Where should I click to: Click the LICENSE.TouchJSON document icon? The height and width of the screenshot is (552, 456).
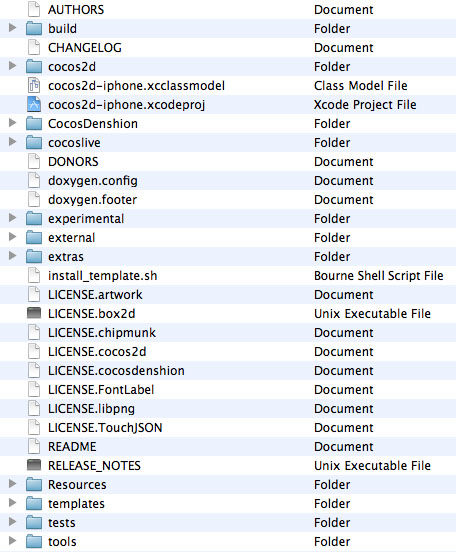tap(34, 427)
